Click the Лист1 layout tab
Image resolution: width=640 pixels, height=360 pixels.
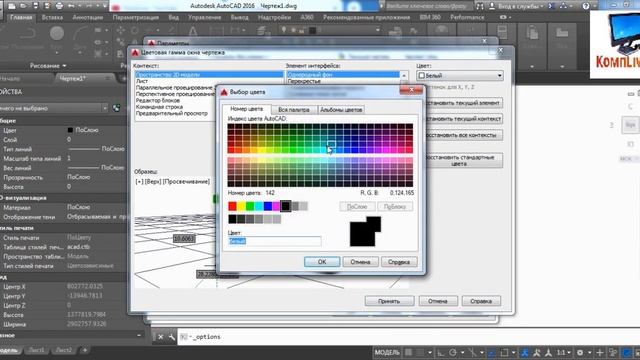[36, 350]
